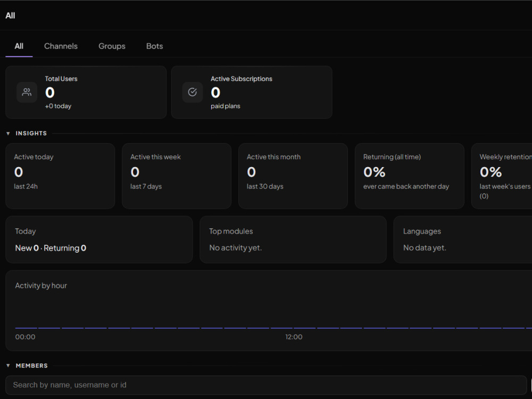Click the 'Top modules' heading
Screen dimensions: 532x399
[x=231, y=231]
